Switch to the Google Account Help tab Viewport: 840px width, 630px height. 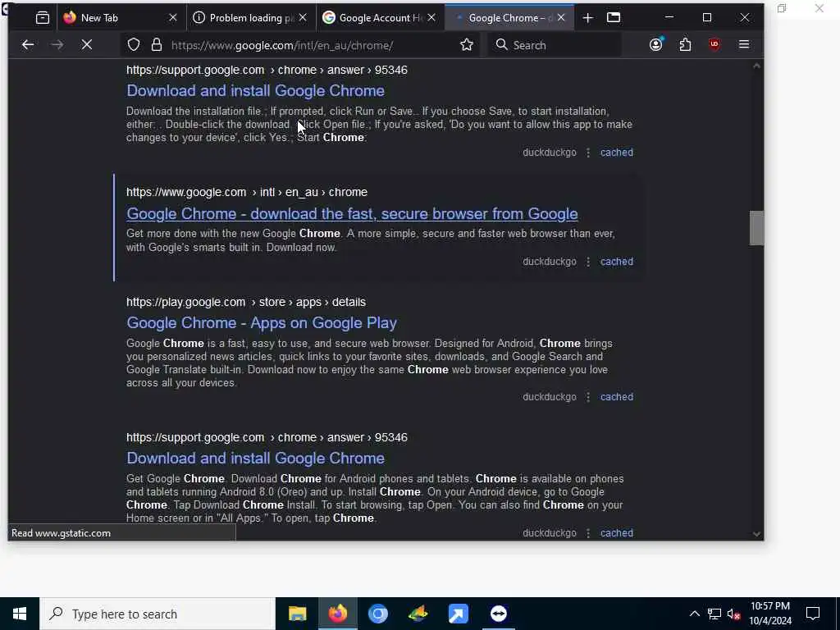click(x=381, y=18)
